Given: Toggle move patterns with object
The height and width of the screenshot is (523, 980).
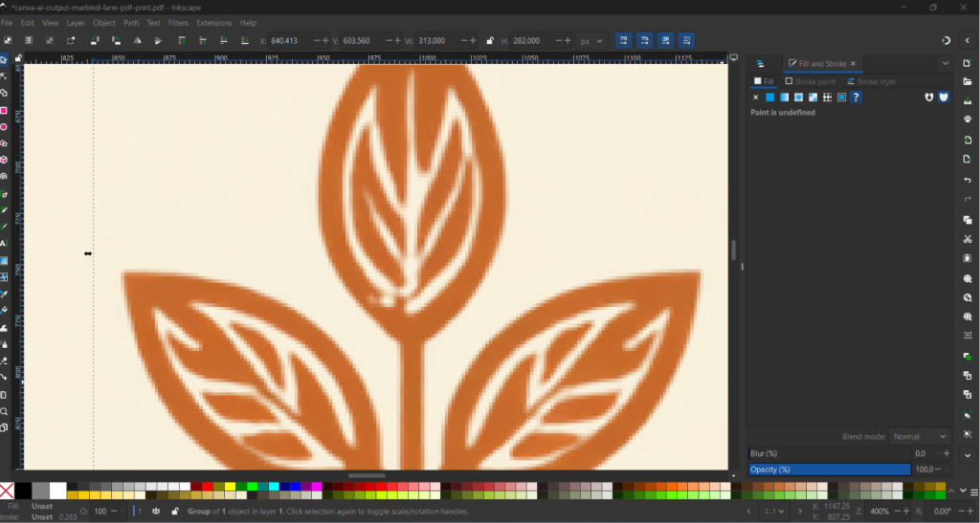Looking at the screenshot, I should [686, 40].
